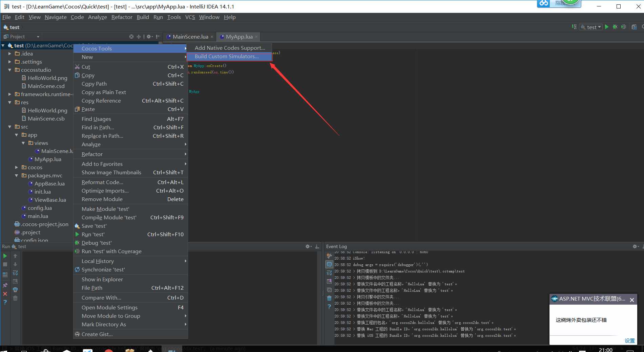
Task: Click Down stack trace arrow in Run panel
Action: [x=15, y=264]
